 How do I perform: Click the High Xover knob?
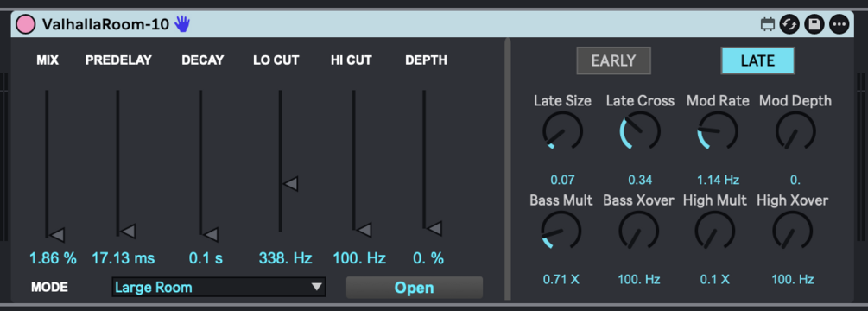coord(792,230)
